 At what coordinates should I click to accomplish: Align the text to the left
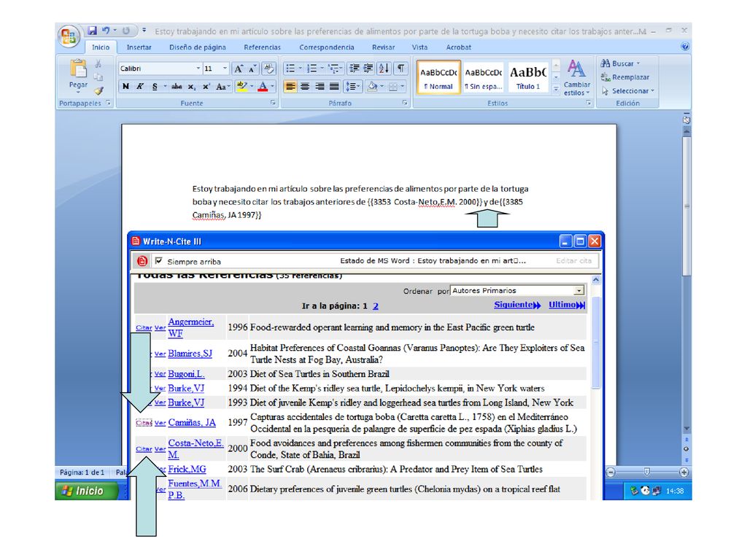coord(290,86)
